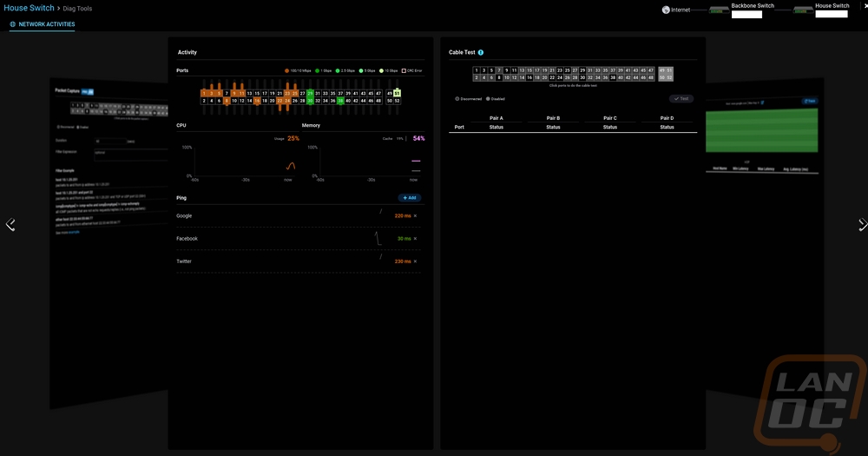Click the CRC Error legend box
Screen dimensions: 868x456
point(404,70)
